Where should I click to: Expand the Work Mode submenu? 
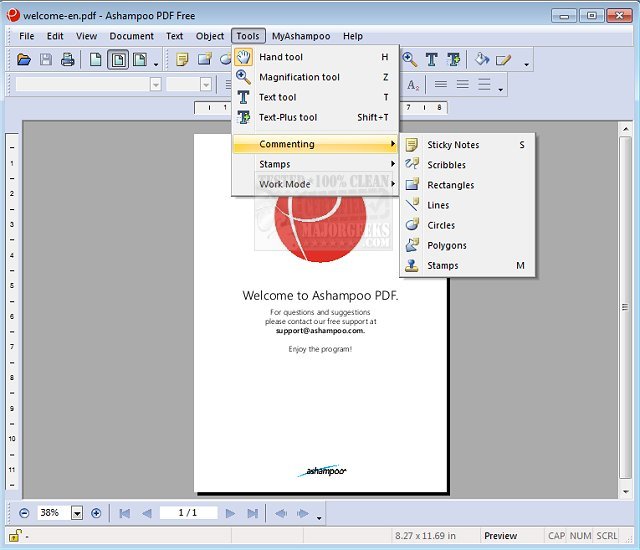coord(315,184)
